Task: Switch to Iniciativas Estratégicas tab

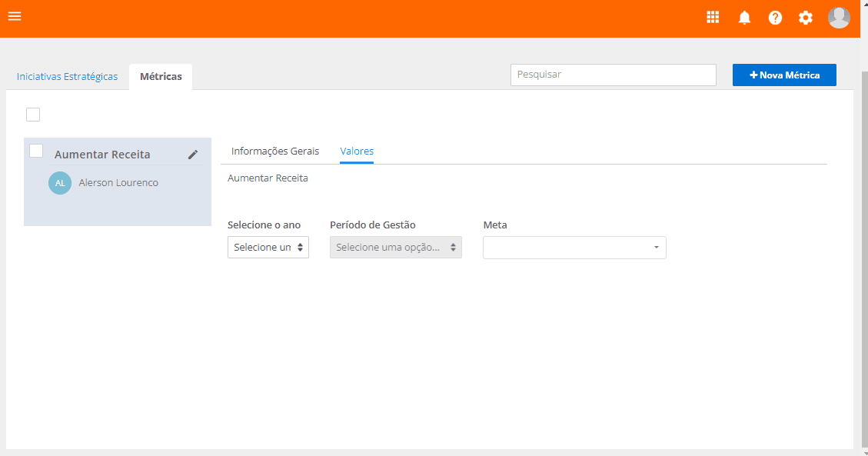Action: (x=68, y=77)
